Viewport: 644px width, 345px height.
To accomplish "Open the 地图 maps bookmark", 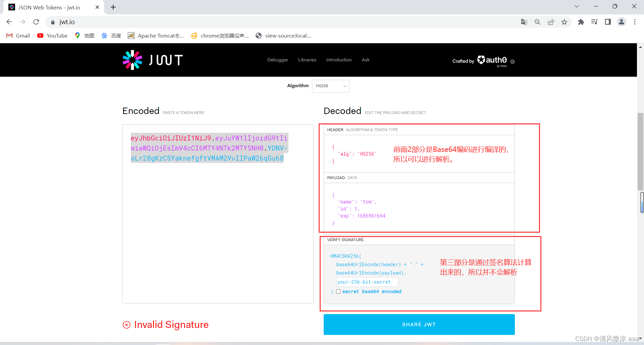I will pos(85,36).
